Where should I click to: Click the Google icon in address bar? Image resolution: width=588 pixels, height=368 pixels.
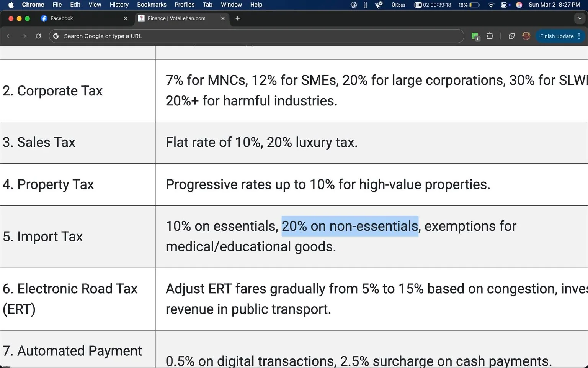click(56, 36)
